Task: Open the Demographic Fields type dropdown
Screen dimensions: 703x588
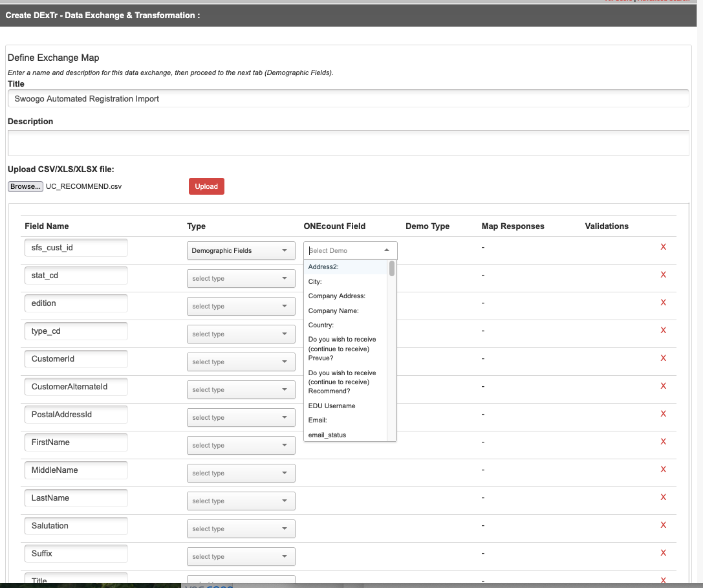Action: coord(241,251)
